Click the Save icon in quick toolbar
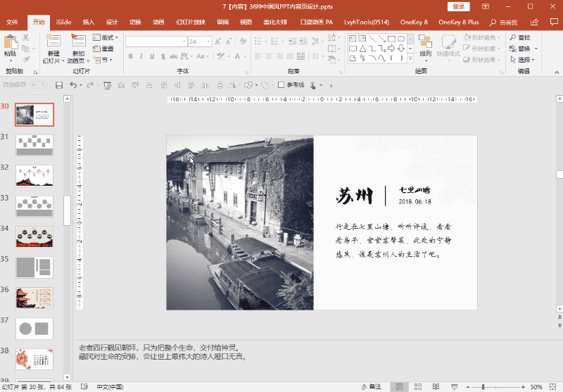The width and height of the screenshot is (563, 392). coord(59,85)
